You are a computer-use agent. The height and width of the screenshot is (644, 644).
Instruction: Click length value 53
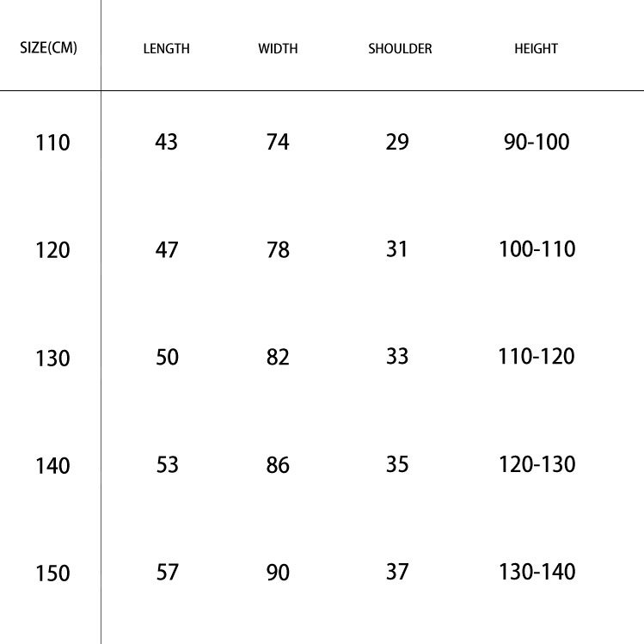tap(167, 465)
